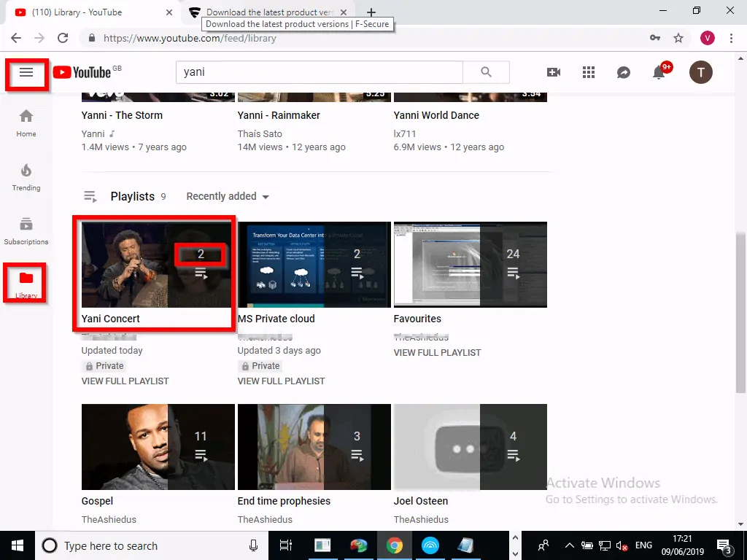Click the muted volume tray icon

pyautogui.click(x=622, y=545)
